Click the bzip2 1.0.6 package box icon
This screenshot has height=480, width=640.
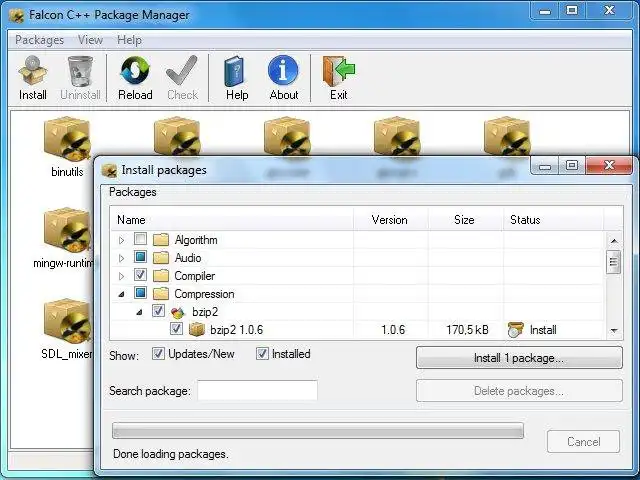197,329
